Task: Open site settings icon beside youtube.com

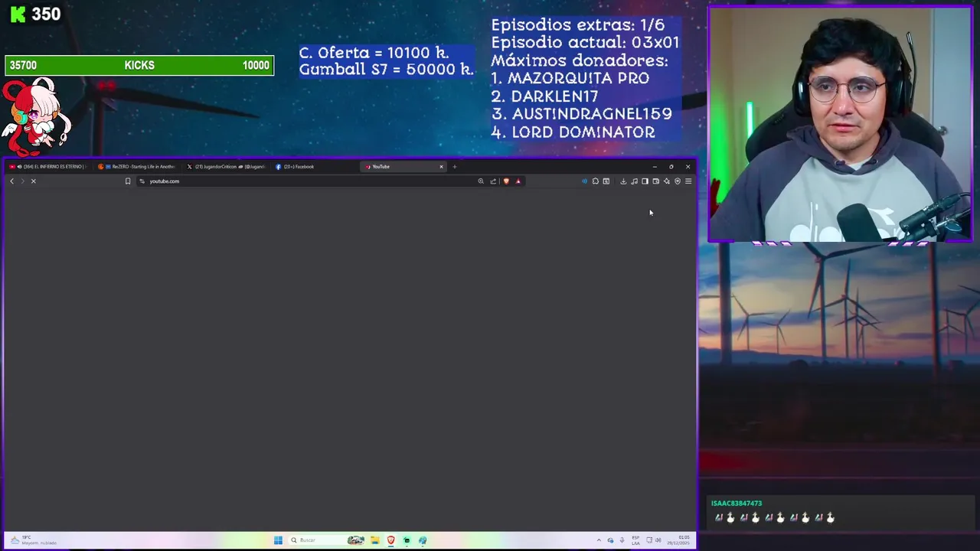Action: 142,181
